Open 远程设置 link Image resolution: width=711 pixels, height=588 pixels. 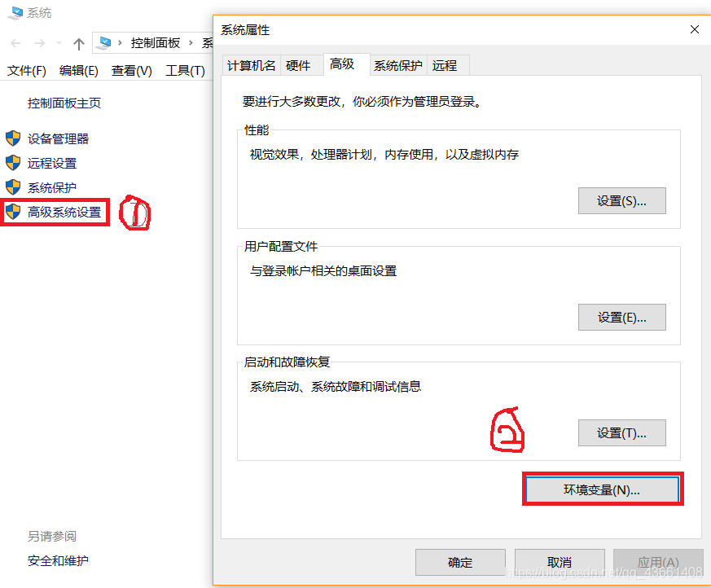[x=52, y=163]
